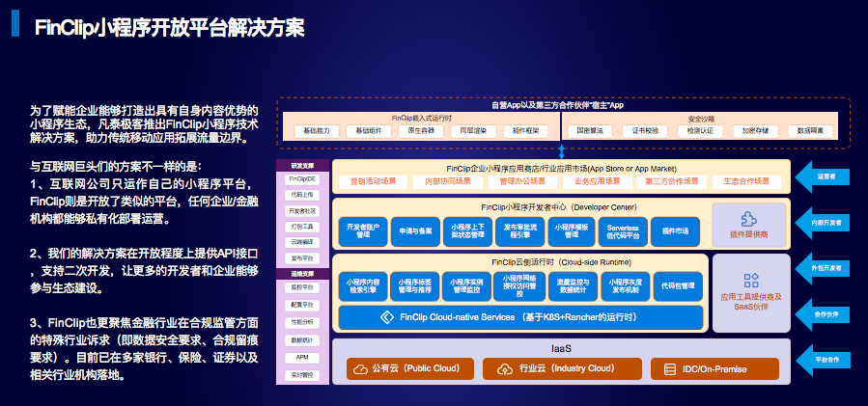Click the 合作伙伴 blue arrow
The width and height of the screenshot is (868, 406).
821,314
